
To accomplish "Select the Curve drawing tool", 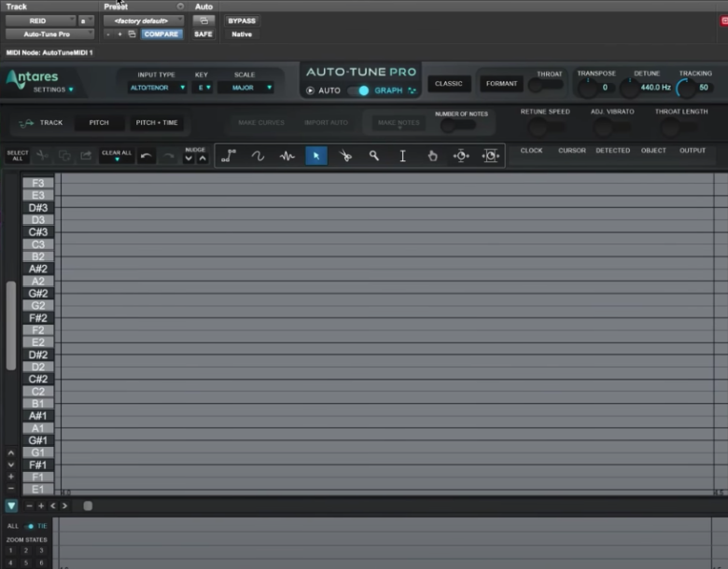I will (258, 156).
